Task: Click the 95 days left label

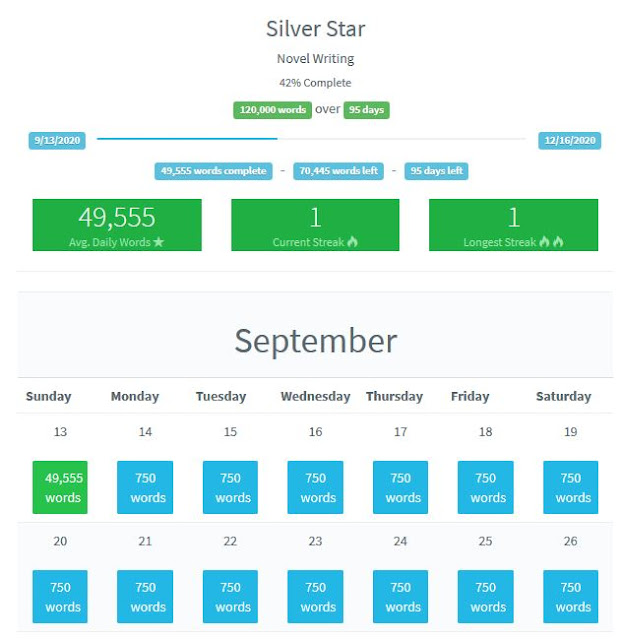Action: [436, 171]
